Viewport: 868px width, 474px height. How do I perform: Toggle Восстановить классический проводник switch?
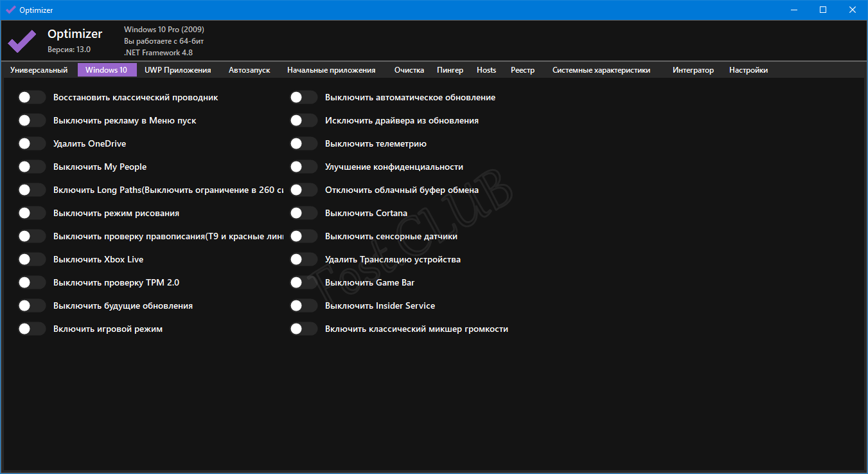coord(32,97)
